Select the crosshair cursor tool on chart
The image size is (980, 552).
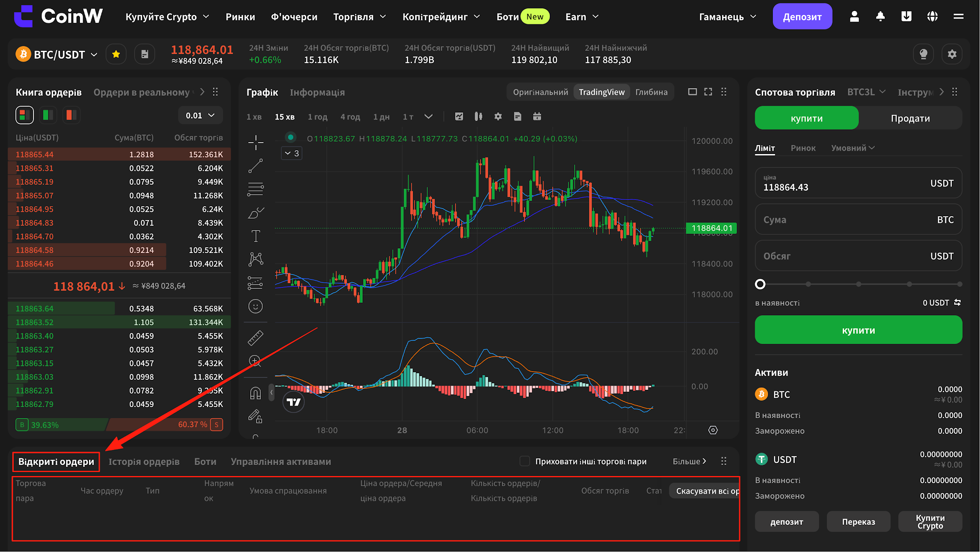click(256, 142)
